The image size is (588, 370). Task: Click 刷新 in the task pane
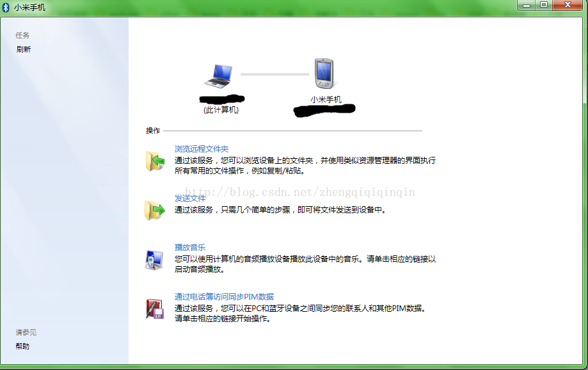point(24,49)
